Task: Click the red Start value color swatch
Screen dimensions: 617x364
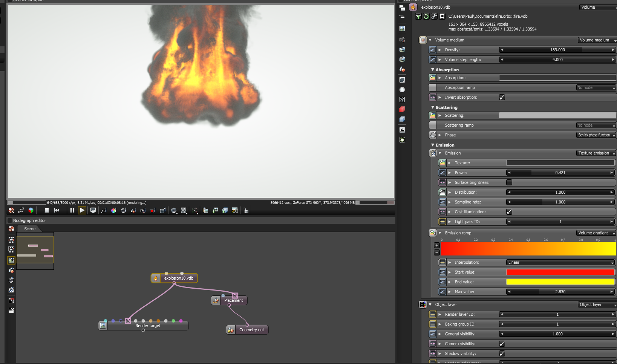Action: (560, 272)
